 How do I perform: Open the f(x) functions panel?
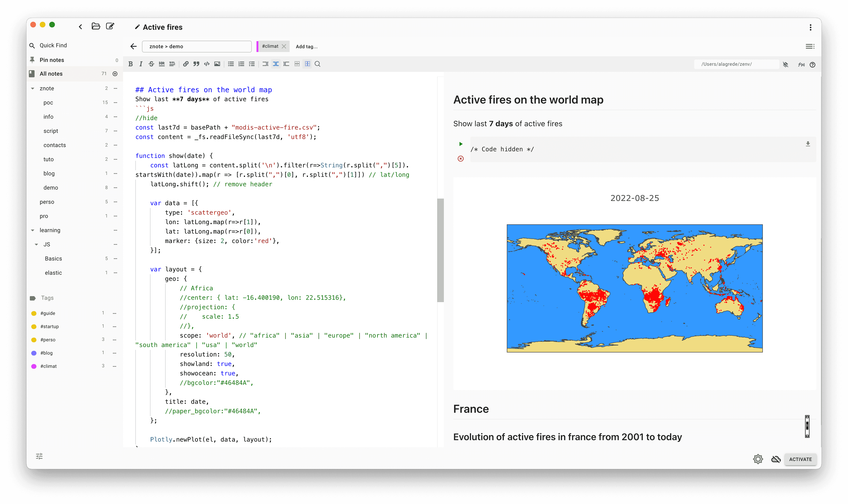tap(801, 65)
